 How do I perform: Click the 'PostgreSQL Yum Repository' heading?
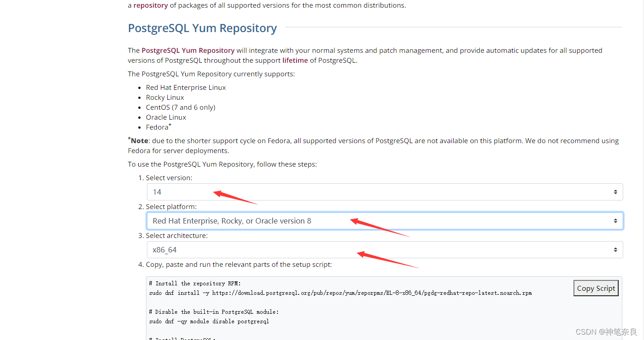click(x=202, y=28)
